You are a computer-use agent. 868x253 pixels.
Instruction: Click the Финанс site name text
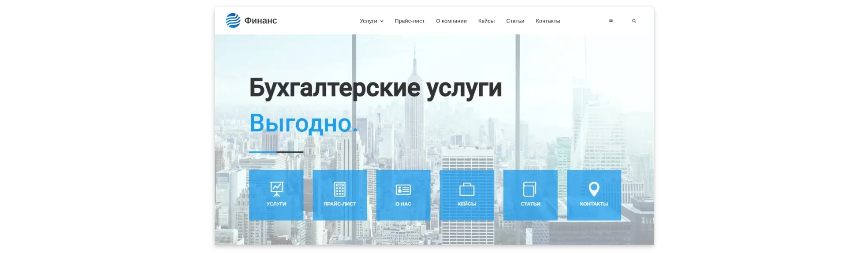(x=261, y=21)
